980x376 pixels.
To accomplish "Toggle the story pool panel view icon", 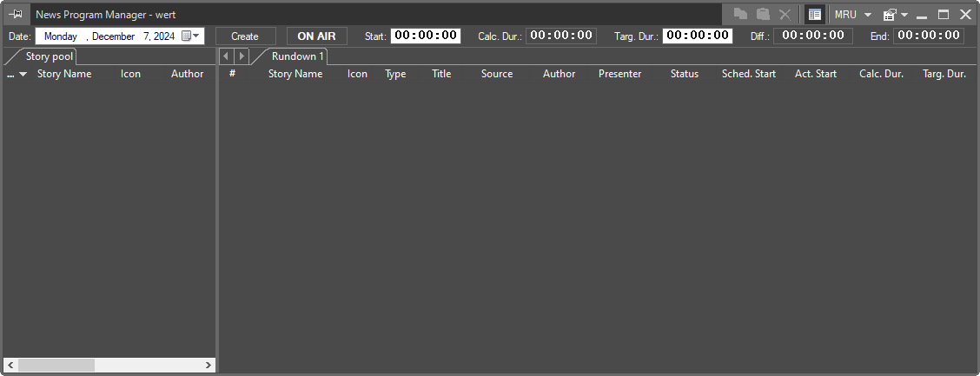I will [814, 14].
